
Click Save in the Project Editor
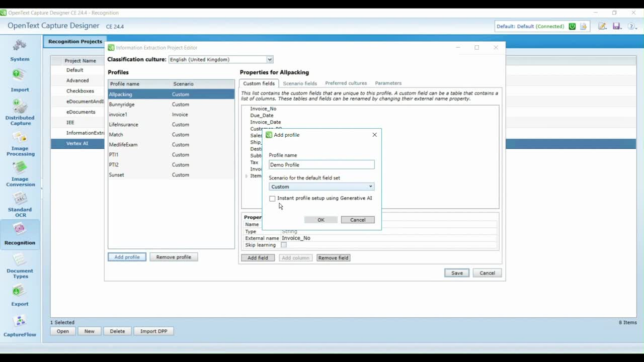pyautogui.click(x=457, y=273)
